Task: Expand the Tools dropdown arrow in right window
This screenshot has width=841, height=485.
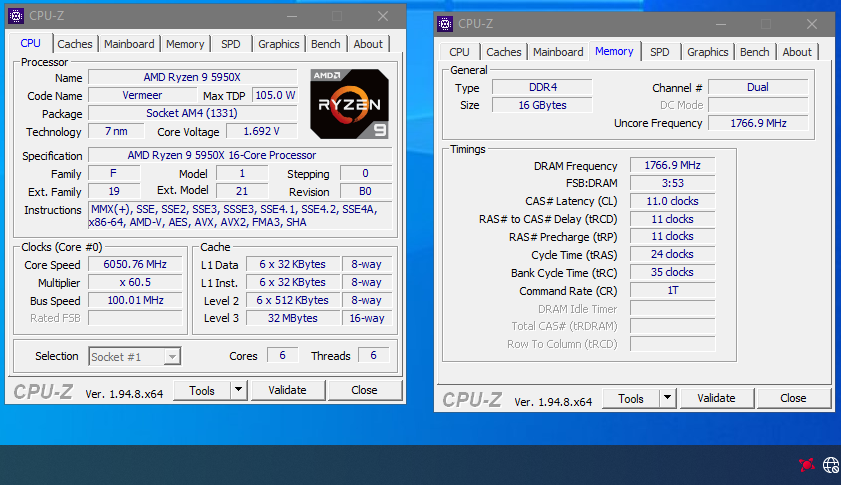Action: click(668, 398)
